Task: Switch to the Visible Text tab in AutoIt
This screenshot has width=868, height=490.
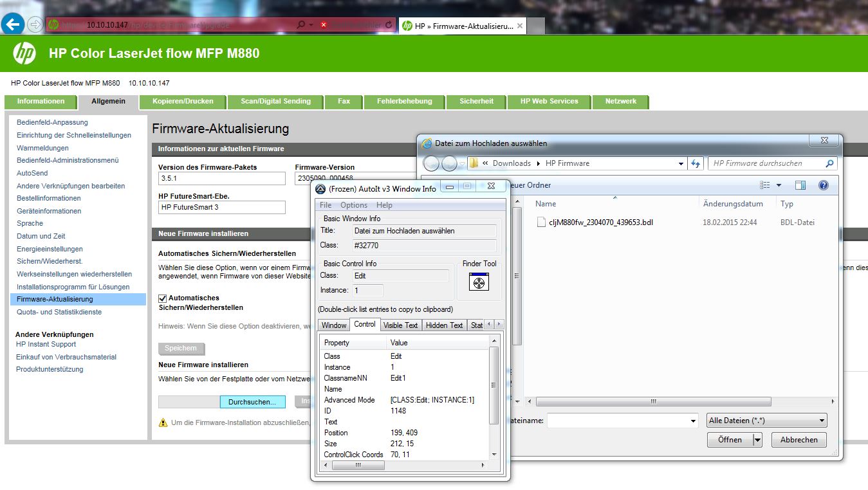Action: (x=400, y=325)
